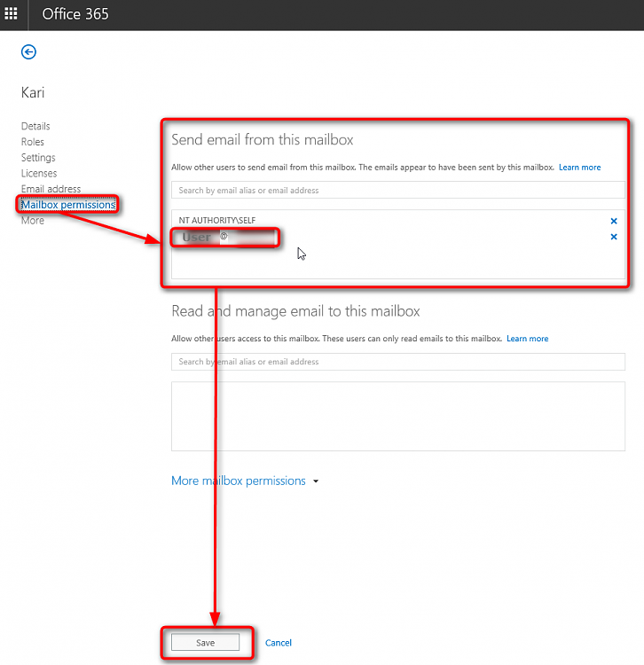
Task: Open the Settings section
Action: 38,157
